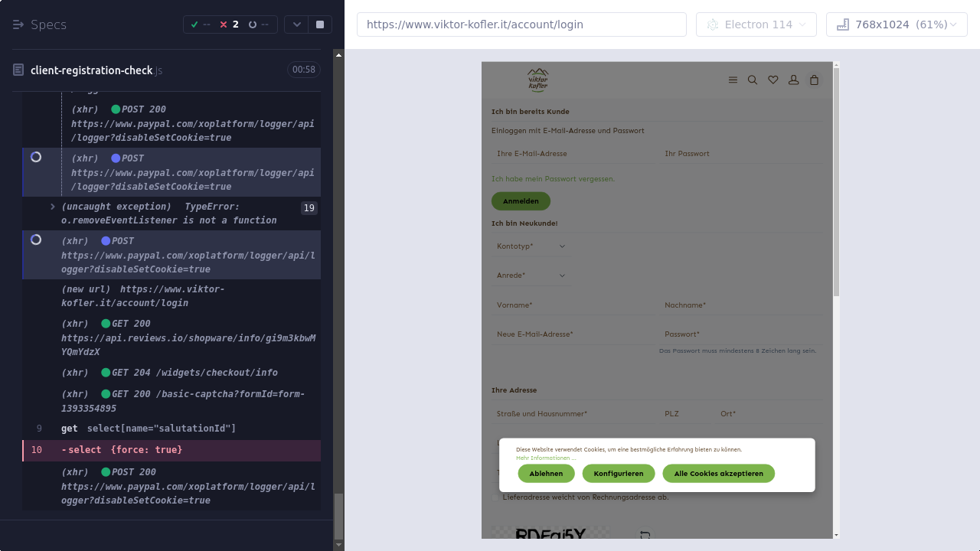Viewport: 980px width, 551px height.
Task: Click Alle Cookies akzeptieren button
Action: pos(718,474)
